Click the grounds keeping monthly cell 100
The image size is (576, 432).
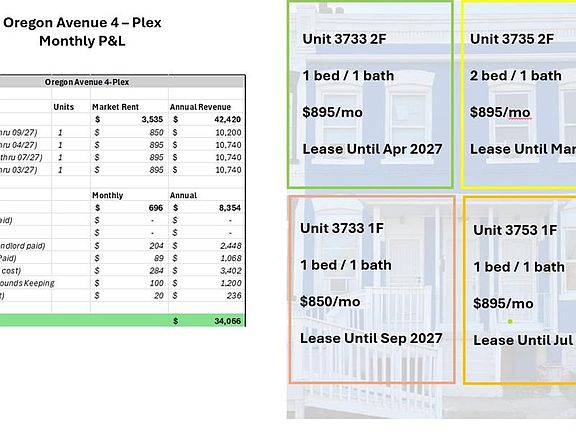tap(157, 283)
